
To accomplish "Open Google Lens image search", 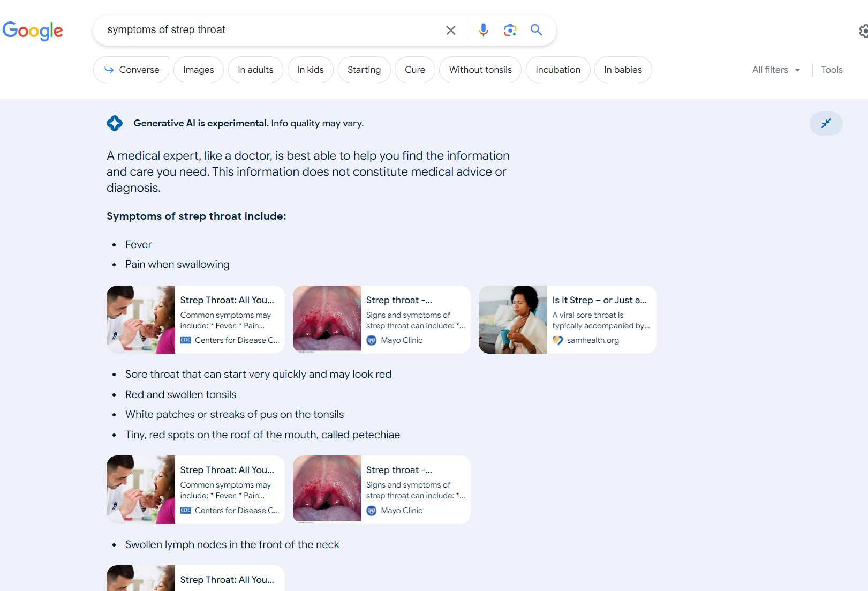I will tap(510, 30).
